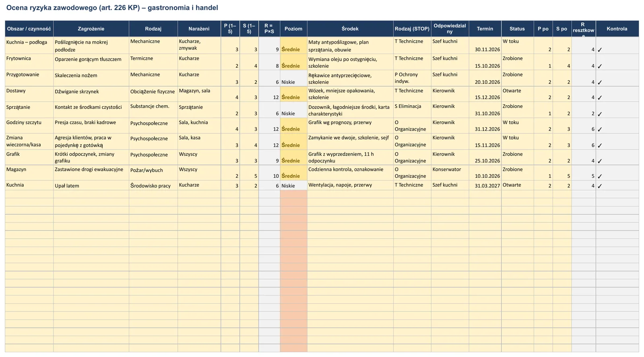This screenshot has width=644, height=357.
Task: Click the cell 'Frytownica'
Action: tap(29, 62)
